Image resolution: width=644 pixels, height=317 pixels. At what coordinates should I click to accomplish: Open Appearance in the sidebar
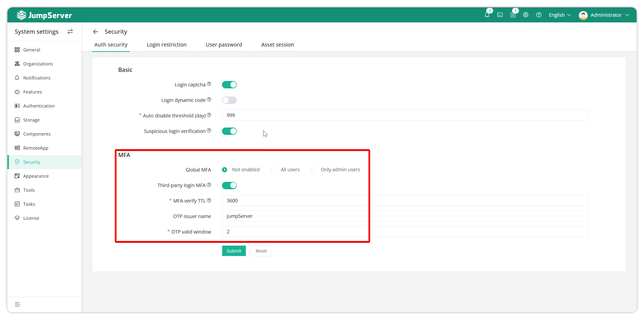click(44, 176)
